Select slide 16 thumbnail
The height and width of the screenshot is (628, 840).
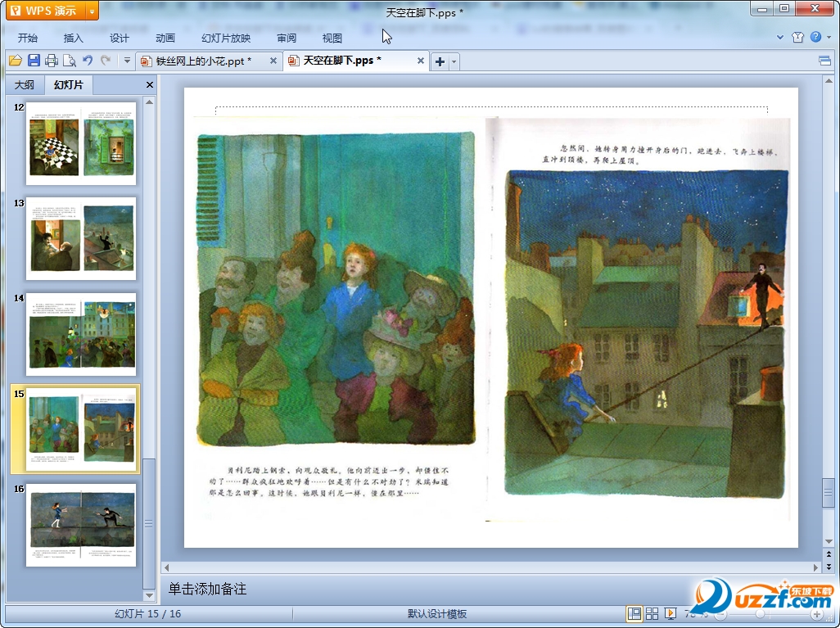click(x=81, y=525)
